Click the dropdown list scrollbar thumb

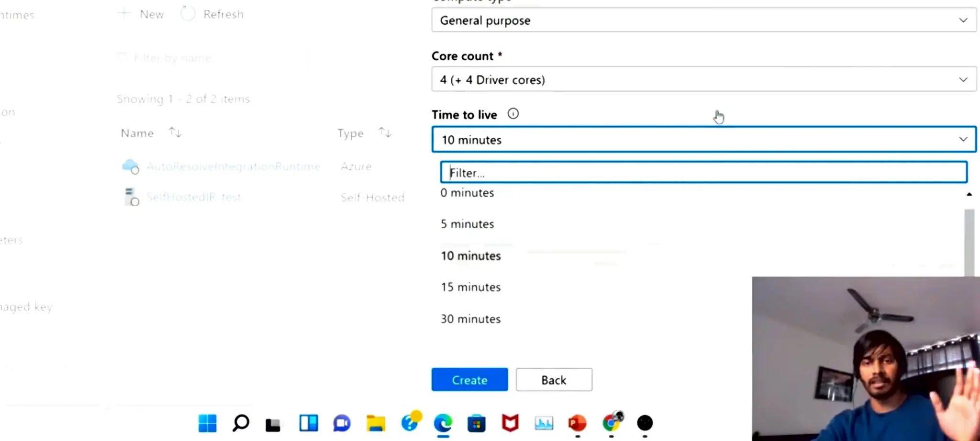pos(969,243)
